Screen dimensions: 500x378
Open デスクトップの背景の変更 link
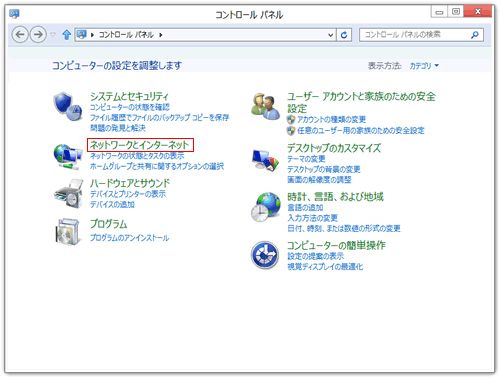(324, 169)
